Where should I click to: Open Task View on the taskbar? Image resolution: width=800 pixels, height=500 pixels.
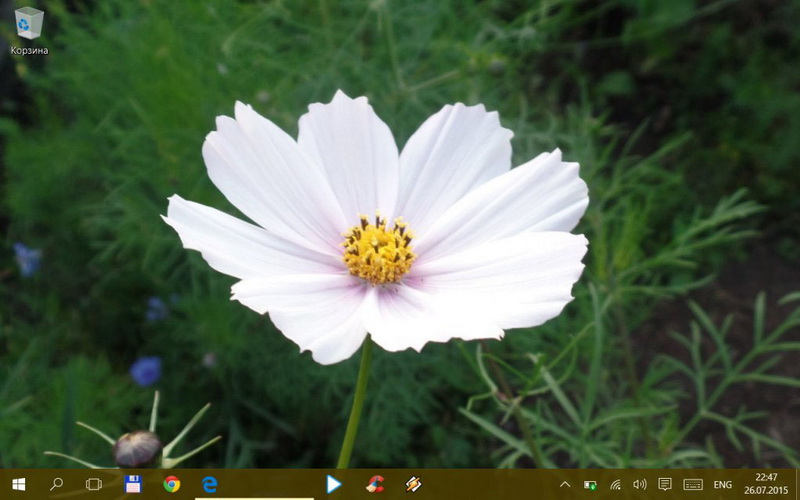[94, 484]
